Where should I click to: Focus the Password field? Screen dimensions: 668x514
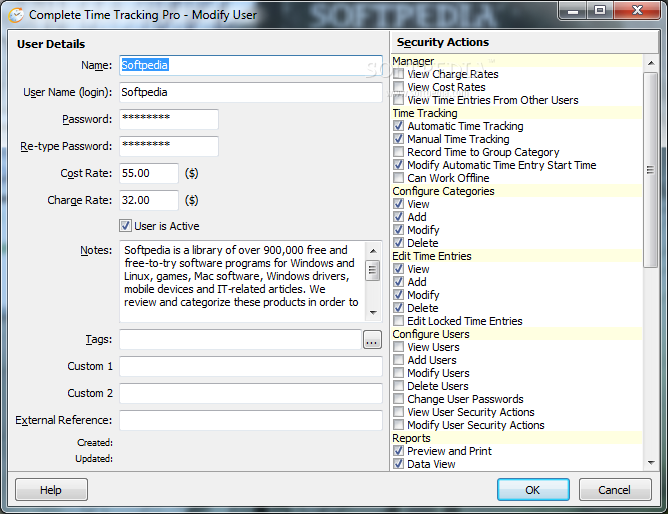coord(169,119)
